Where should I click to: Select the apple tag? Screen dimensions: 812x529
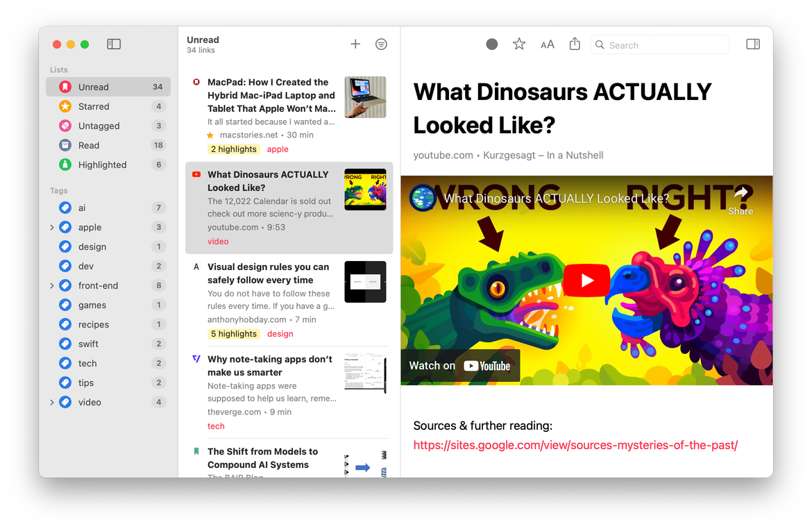[x=108, y=228]
